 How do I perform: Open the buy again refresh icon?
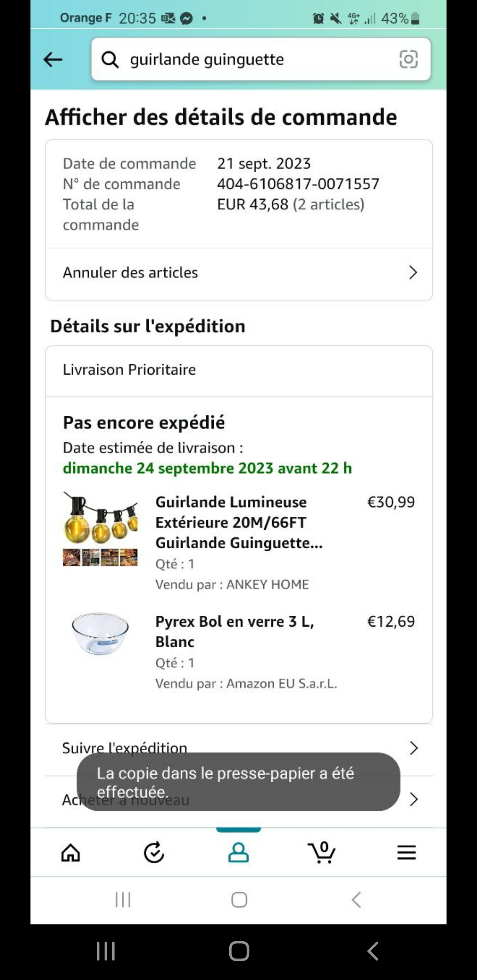[154, 852]
